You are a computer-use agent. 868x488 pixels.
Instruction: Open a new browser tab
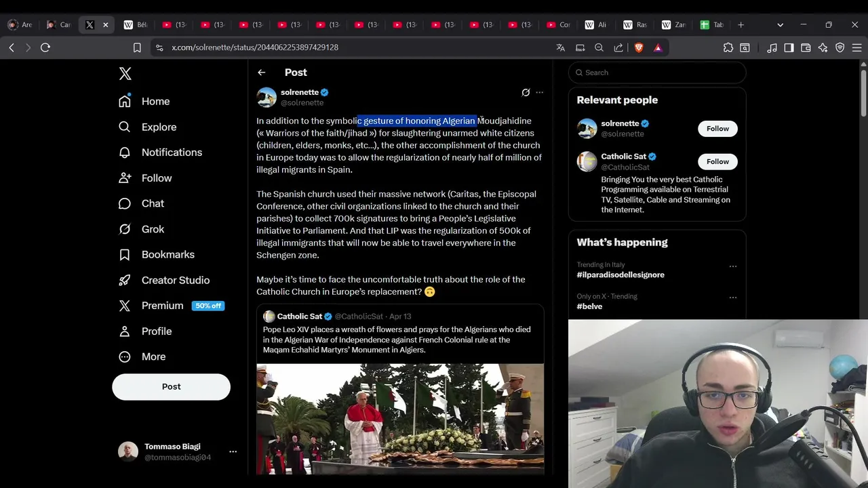pos(741,24)
